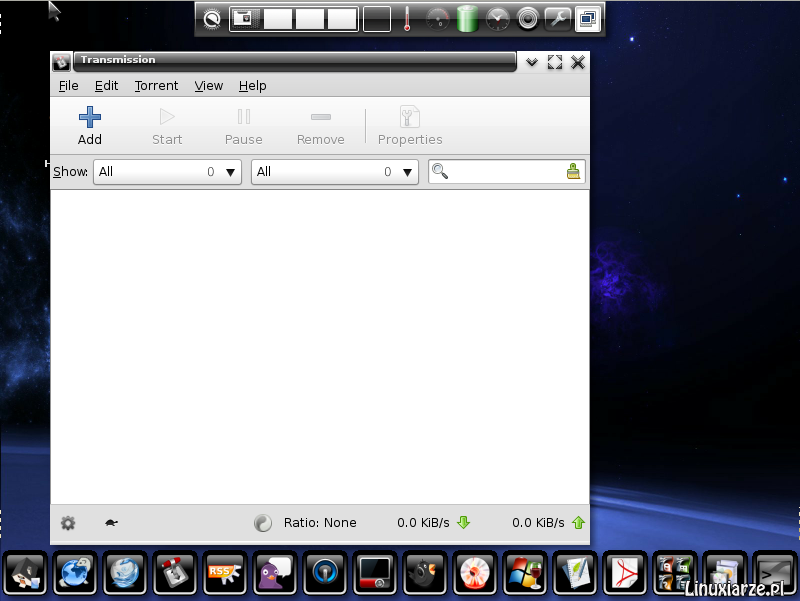Screen dimensions: 800x601
Task: Open the Torrent menu
Action: 156,85
